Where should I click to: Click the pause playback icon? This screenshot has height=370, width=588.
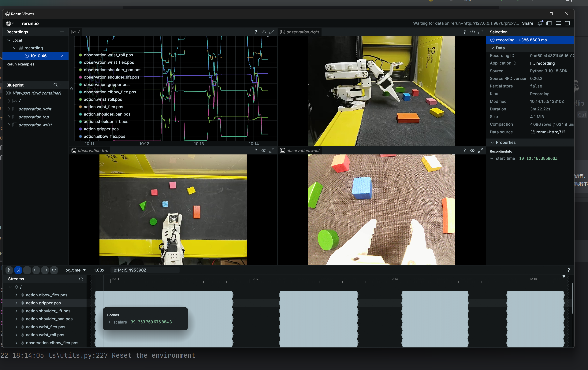pyautogui.click(x=27, y=270)
